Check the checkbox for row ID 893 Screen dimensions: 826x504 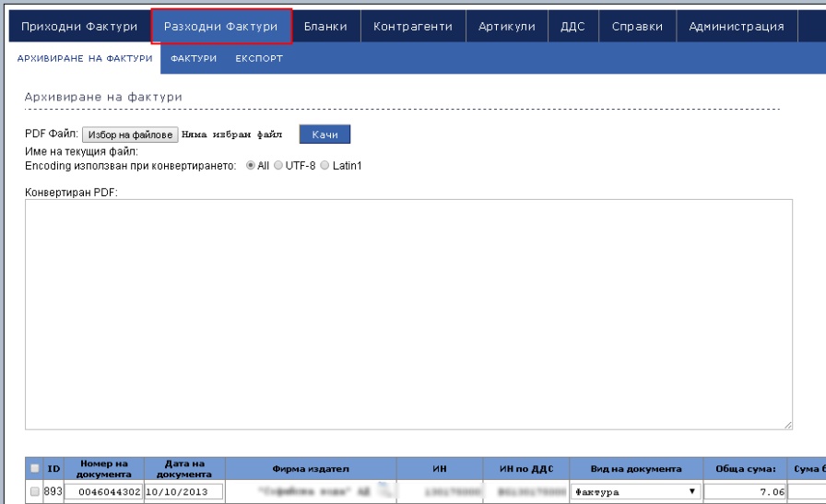click(35, 491)
